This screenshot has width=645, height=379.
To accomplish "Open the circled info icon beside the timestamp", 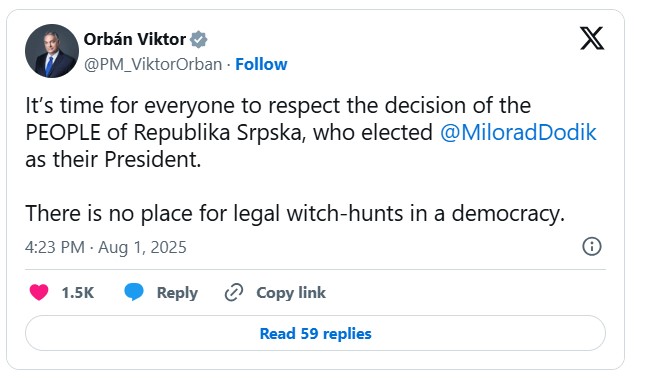I will click(x=592, y=246).
